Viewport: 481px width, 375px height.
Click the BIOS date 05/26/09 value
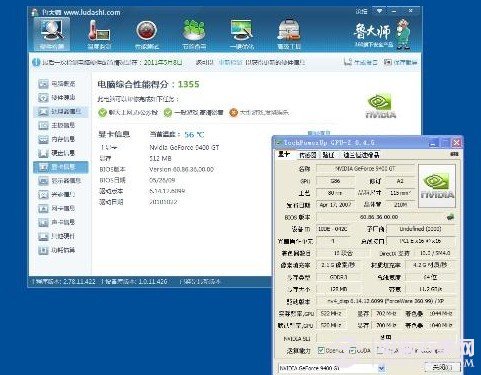tap(162, 180)
